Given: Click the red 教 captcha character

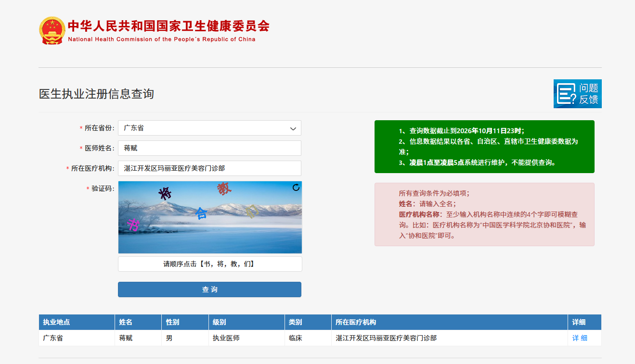Looking at the screenshot, I should tap(224, 188).
